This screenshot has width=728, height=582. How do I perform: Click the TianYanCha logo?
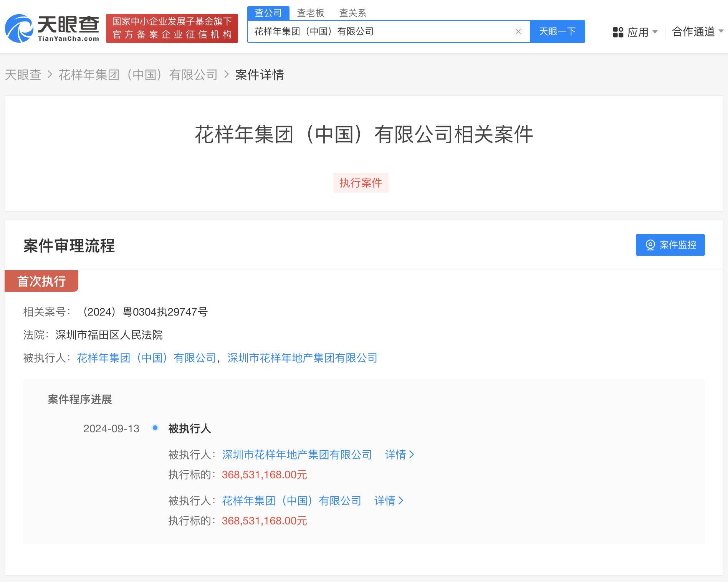click(52, 28)
